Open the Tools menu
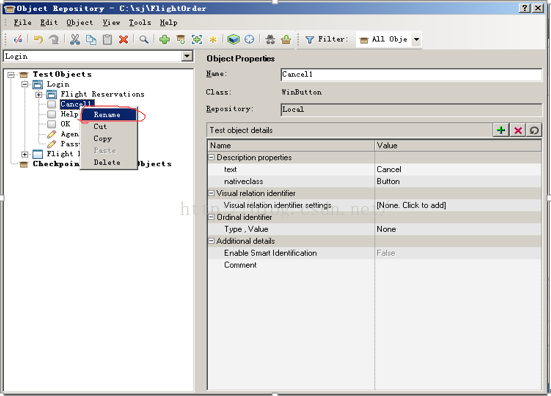This screenshot has height=396, width=551. coord(140,22)
